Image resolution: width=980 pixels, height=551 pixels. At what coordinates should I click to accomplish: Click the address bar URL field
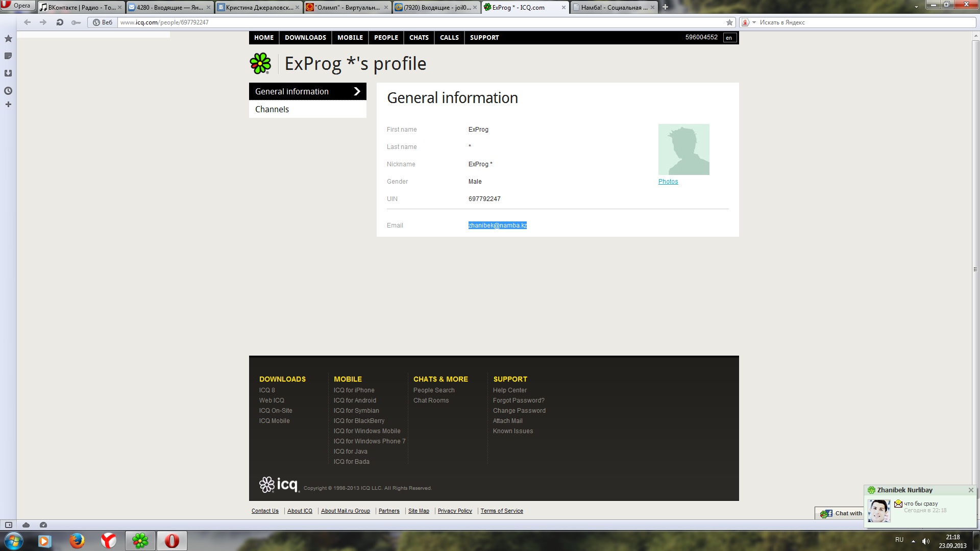(x=421, y=22)
